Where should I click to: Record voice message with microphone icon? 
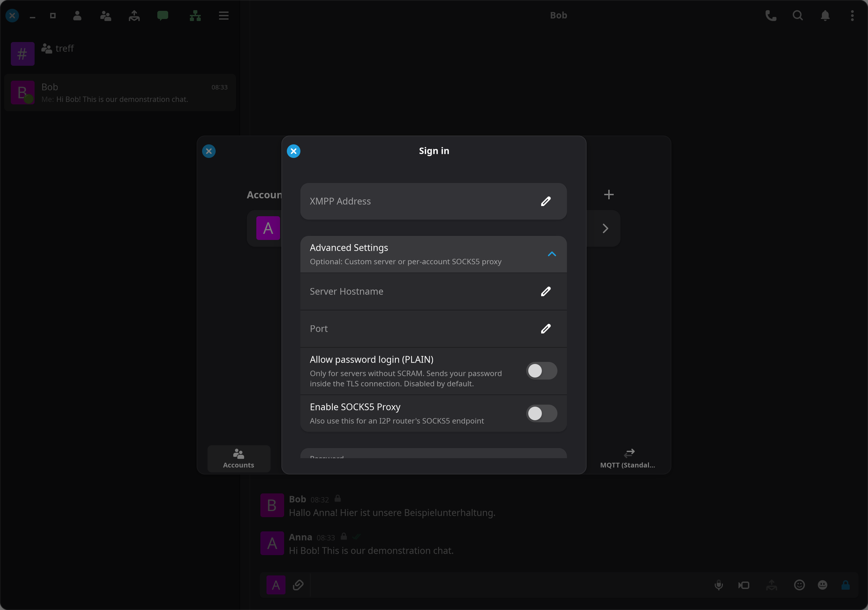719,585
